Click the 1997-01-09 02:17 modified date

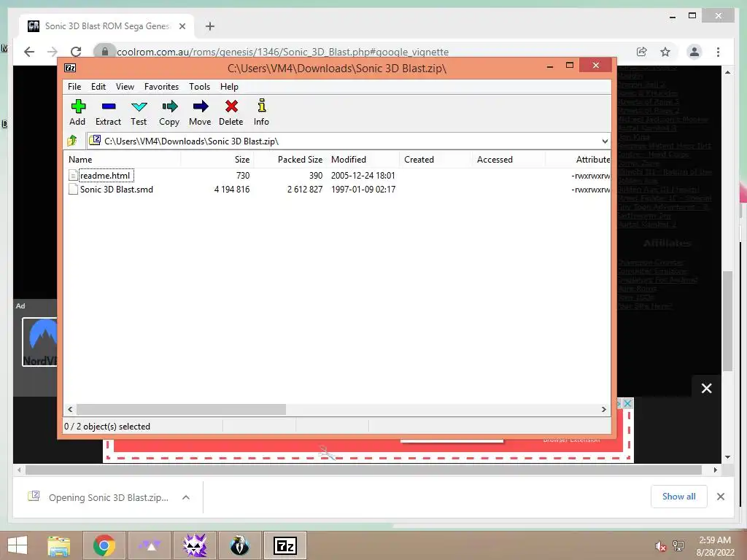[x=363, y=189]
